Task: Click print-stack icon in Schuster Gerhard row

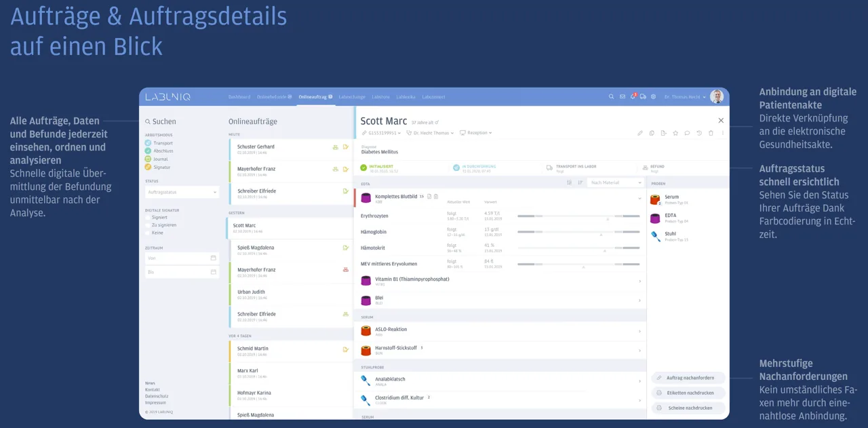Action: (x=335, y=147)
